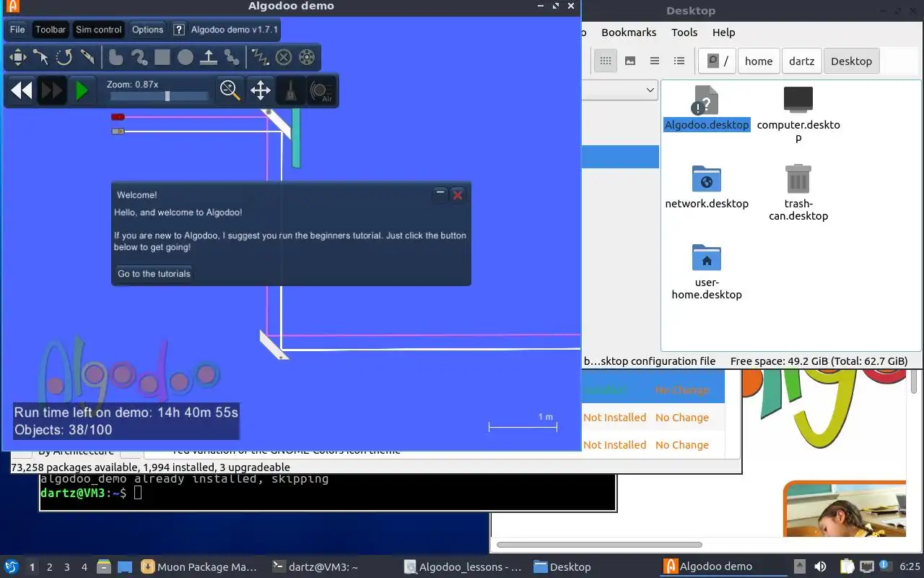Start the simulation with green Play button
The width and height of the screenshot is (924, 578).
[82, 90]
